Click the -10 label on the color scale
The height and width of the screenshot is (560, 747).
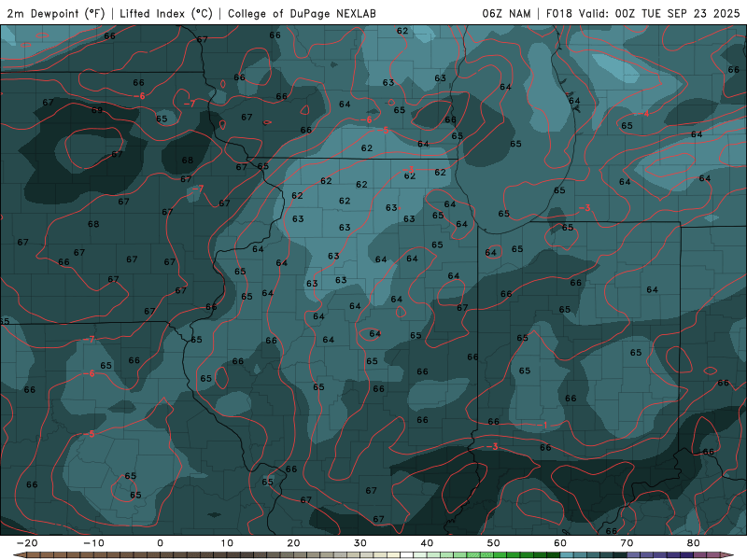pyautogui.click(x=93, y=543)
